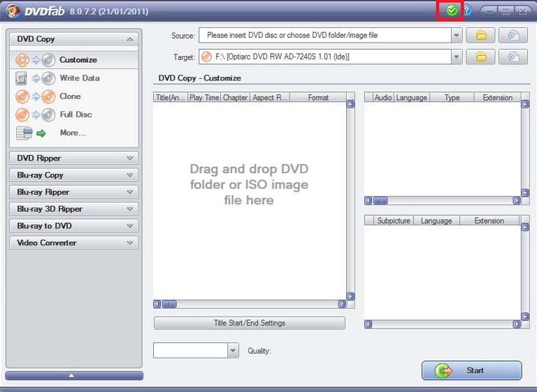Screen dimensions: 537x392
Task: Collapse sidebar using bottom arrow bar
Action: (74, 375)
